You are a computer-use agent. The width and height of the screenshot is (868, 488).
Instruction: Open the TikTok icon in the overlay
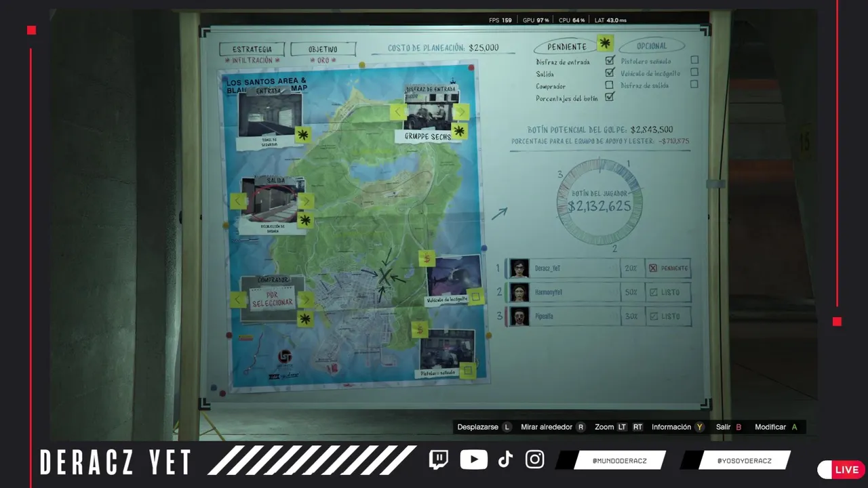(x=505, y=460)
